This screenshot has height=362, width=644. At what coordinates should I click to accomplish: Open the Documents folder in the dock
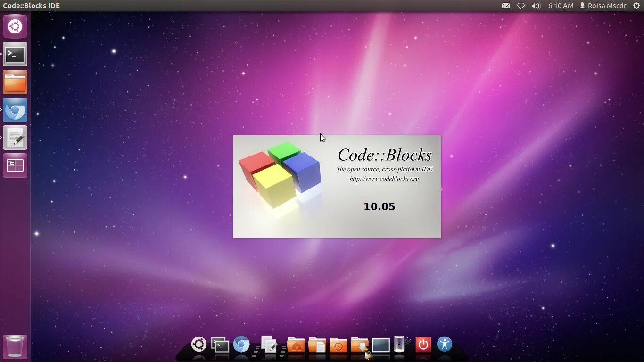317,345
